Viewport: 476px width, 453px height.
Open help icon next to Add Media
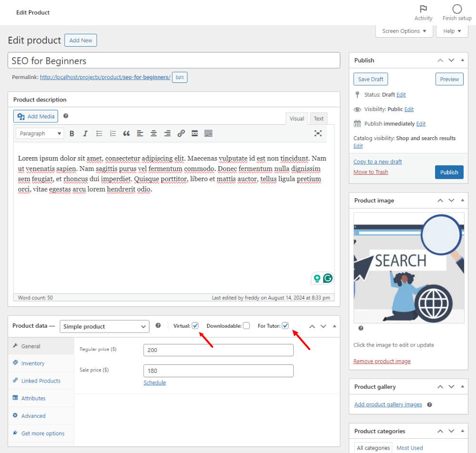point(66,116)
